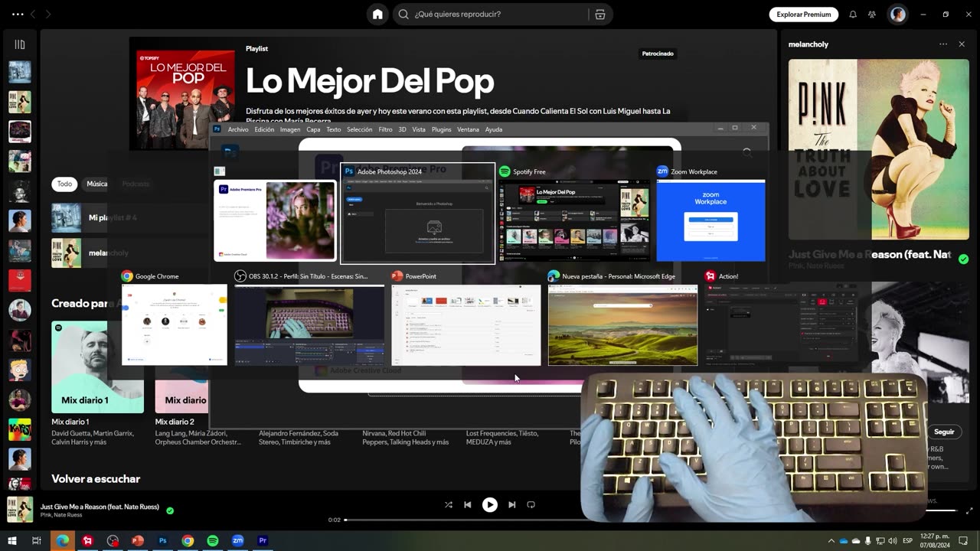
Task: Open Photoshop's Ventana menu
Action: click(468, 129)
